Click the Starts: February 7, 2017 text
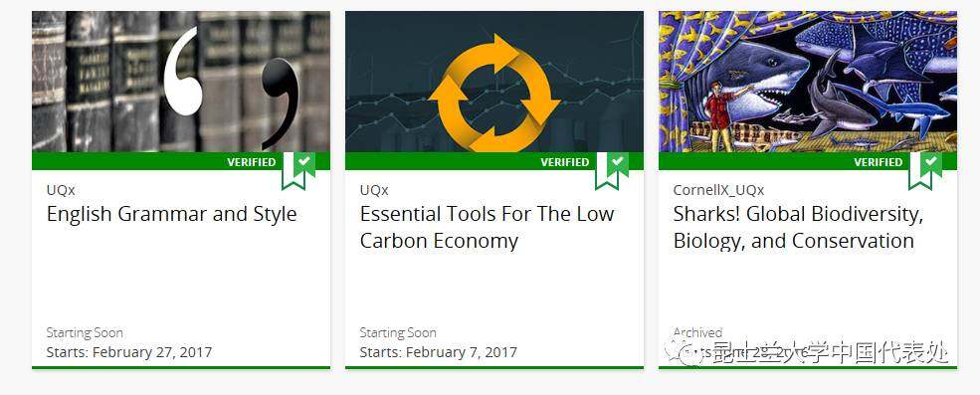Image resolution: width=980 pixels, height=395 pixels. (x=438, y=352)
